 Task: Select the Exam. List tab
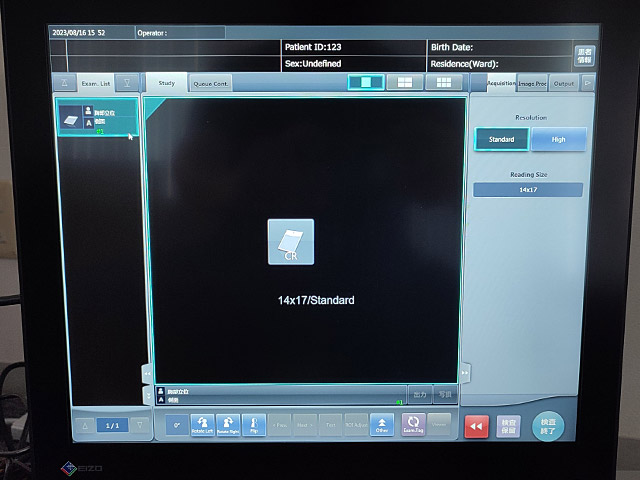pos(96,83)
